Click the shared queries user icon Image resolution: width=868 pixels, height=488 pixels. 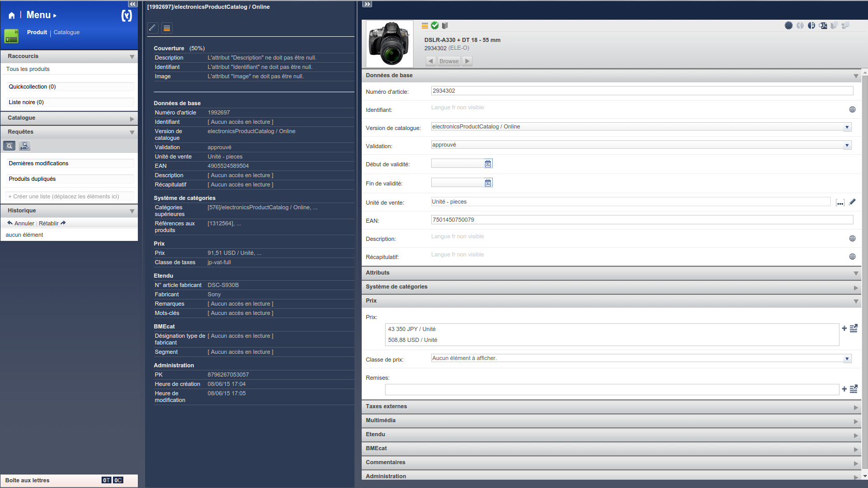coord(24,146)
